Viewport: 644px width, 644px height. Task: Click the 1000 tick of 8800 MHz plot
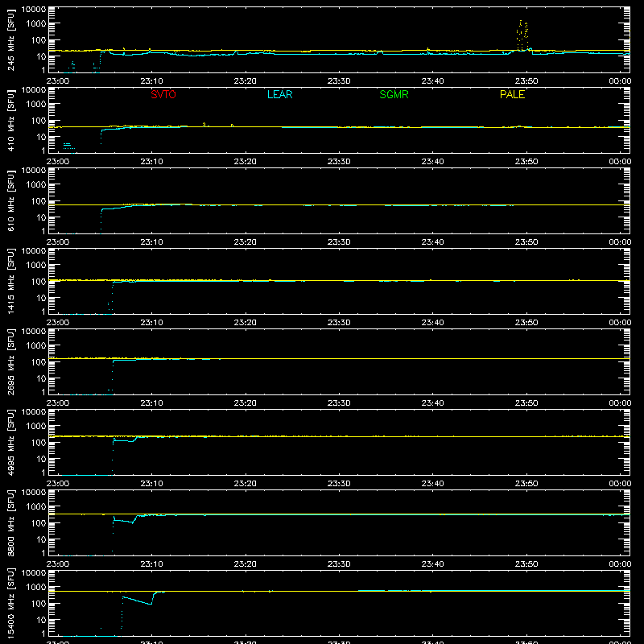pyautogui.click(x=35, y=507)
